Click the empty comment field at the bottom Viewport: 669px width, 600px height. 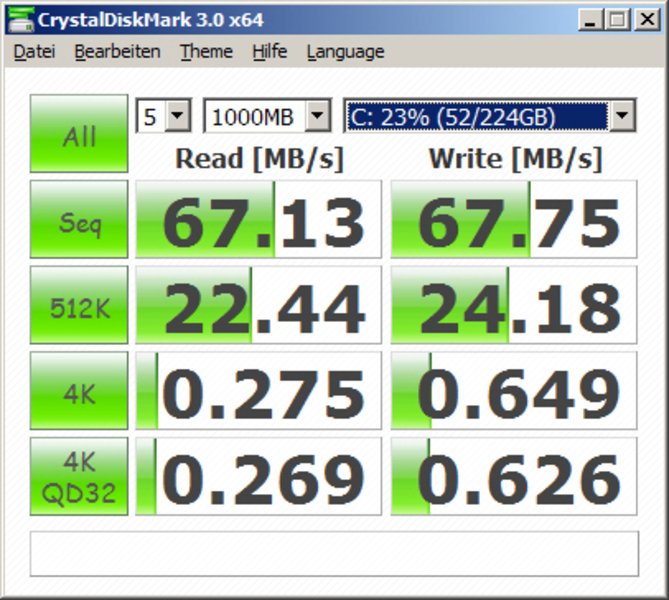pos(334,553)
